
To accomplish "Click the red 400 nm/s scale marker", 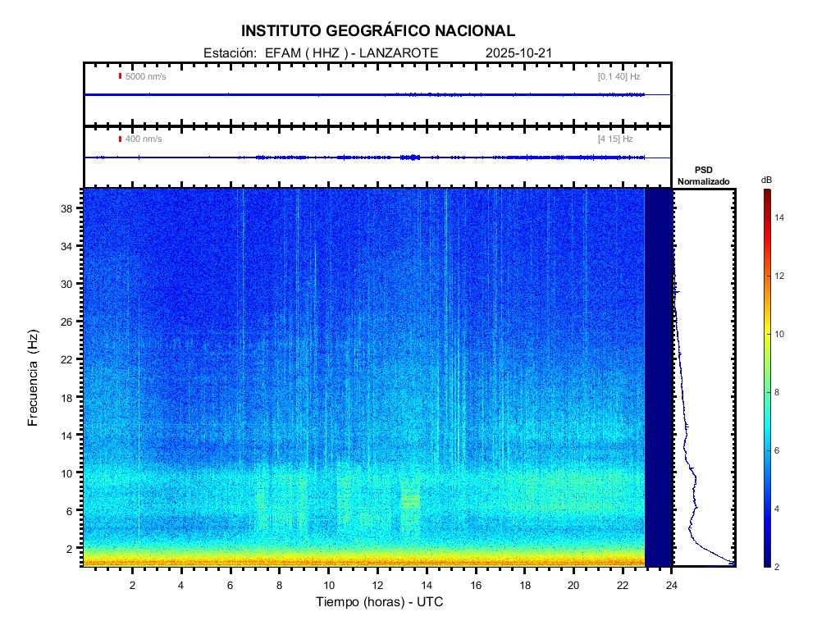I will click(121, 139).
